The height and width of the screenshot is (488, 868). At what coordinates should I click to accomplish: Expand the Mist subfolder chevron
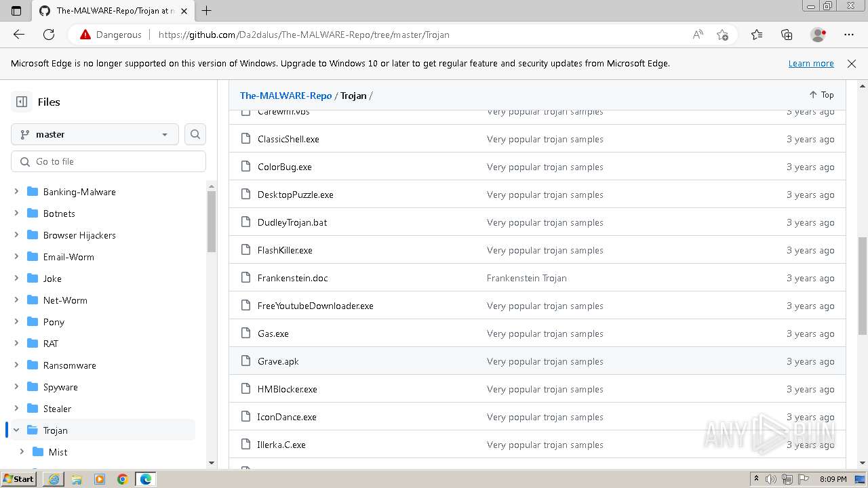[x=22, y=452]
